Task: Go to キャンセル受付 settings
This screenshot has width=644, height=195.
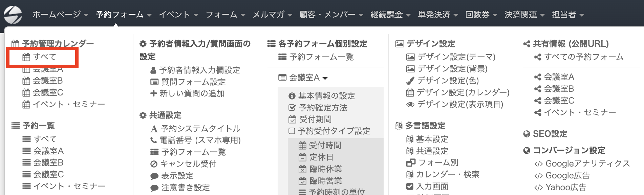Action: point(183,164)
